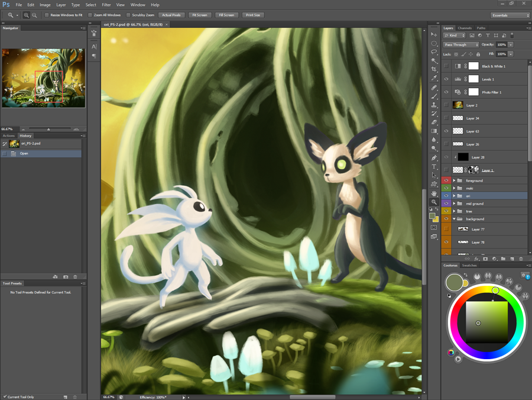Image resolution: width=532 pixels, height=400 pixels.
Task: Open the Image menu
Action: point(45,5)
